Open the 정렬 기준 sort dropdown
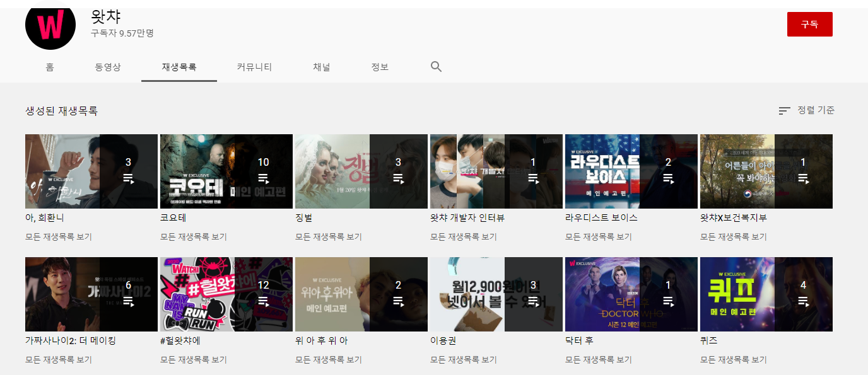This screenshot has width=868, height=375. pos(807,110)
